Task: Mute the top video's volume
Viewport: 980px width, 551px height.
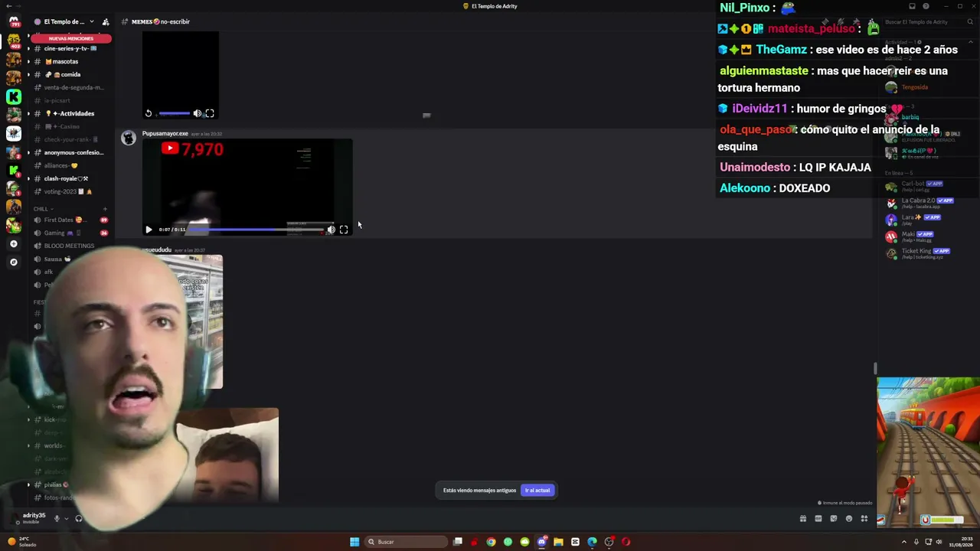Action: [197, 113]
